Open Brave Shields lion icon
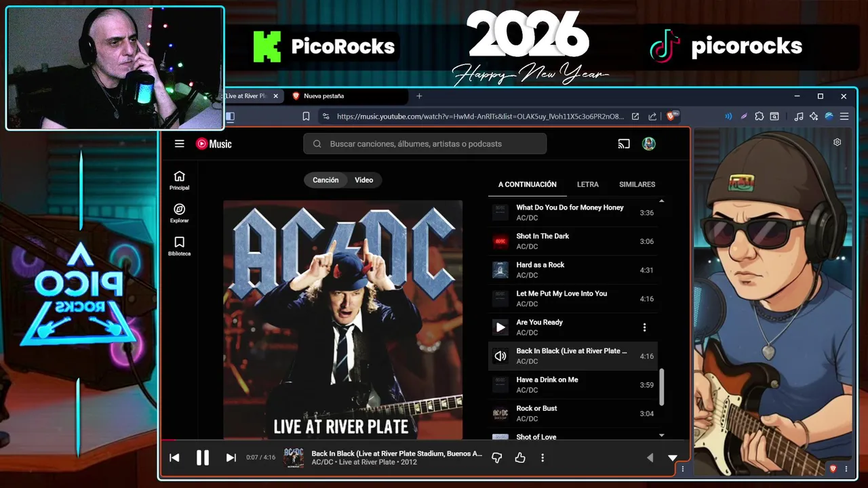 672,117
